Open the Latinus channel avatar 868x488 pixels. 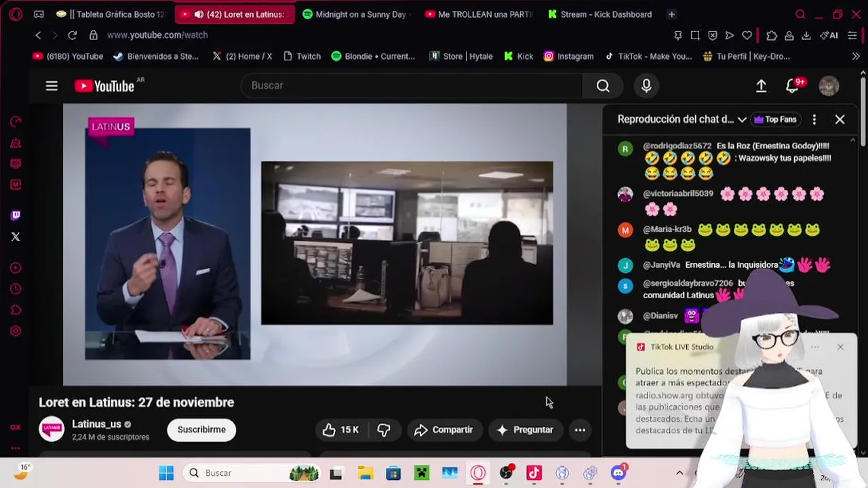[52, 430]
